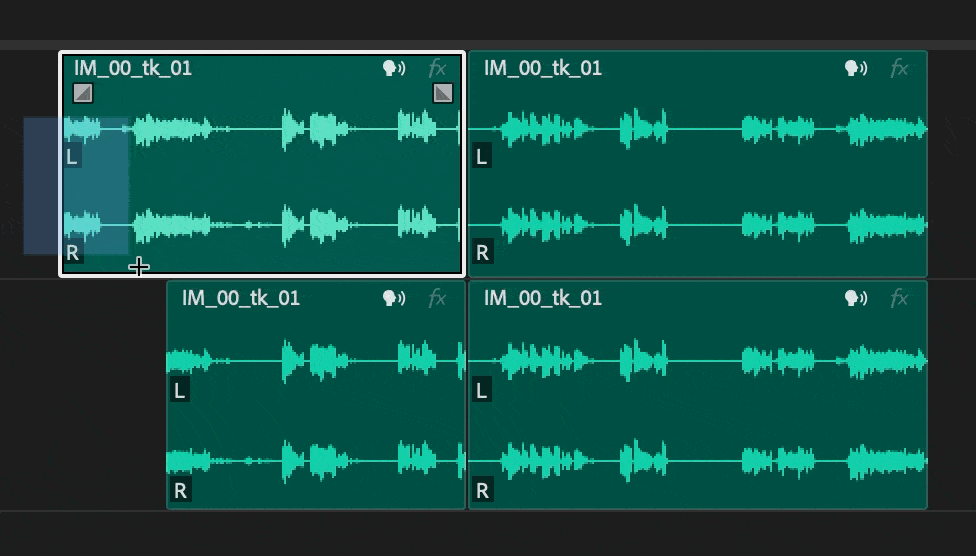This screenshot has height=556, width=976.
Task: Click the R label on upper track's second clip
Action: tap(482, 252)
